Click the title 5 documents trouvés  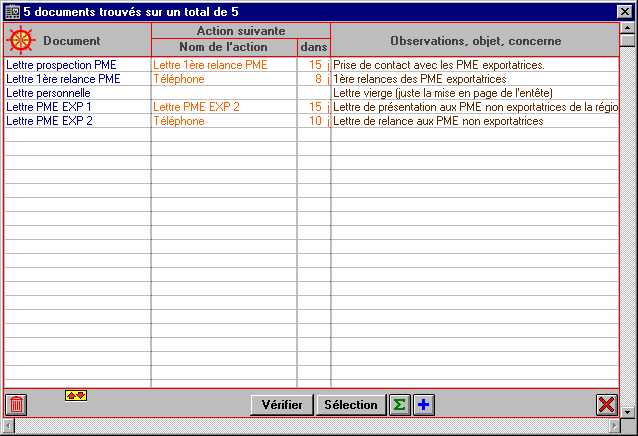click(131, 12)
